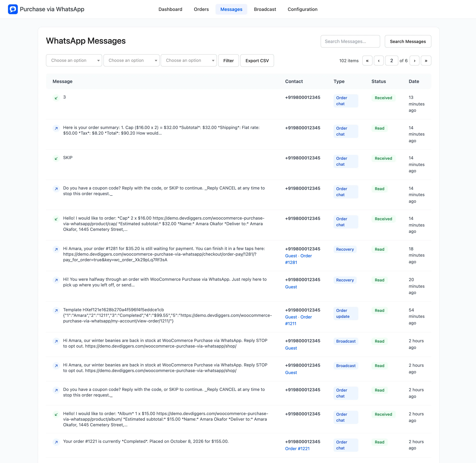Click the outgoing icon beside the "halfway through an order" message

(x=56, y=280)
